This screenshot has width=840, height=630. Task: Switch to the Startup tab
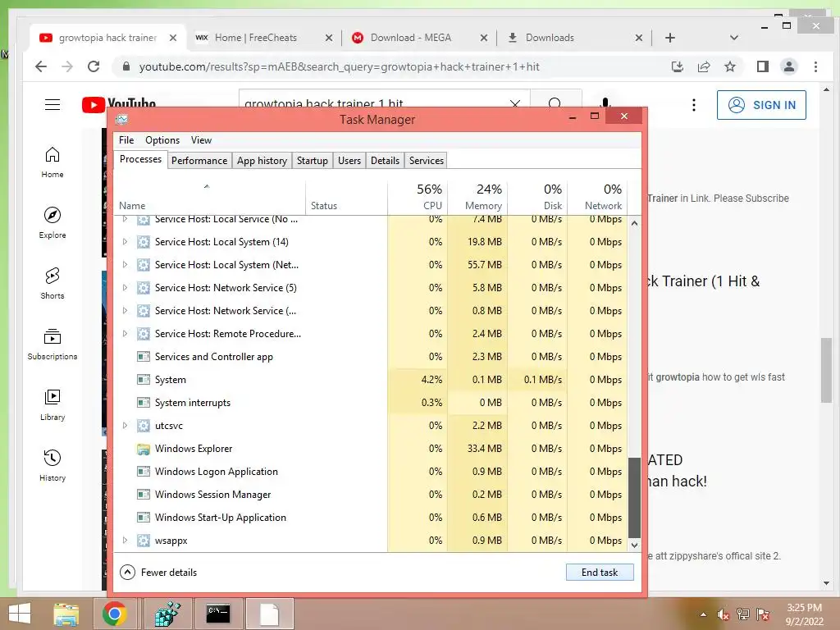(313, 160)
